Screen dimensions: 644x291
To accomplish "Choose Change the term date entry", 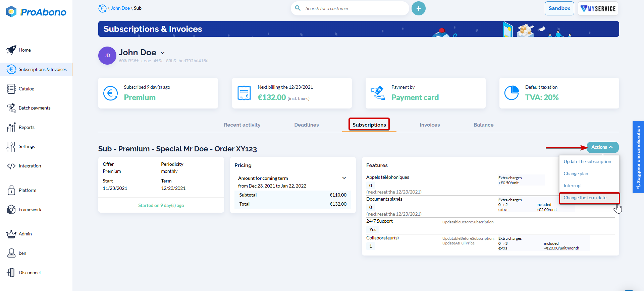I will [x=589, y=198].
